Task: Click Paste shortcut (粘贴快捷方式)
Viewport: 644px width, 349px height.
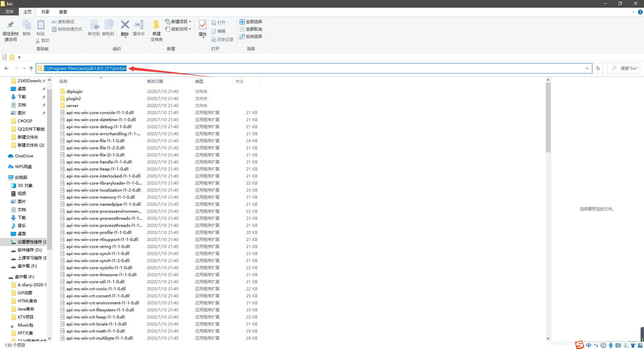Action: click(67, 29)
